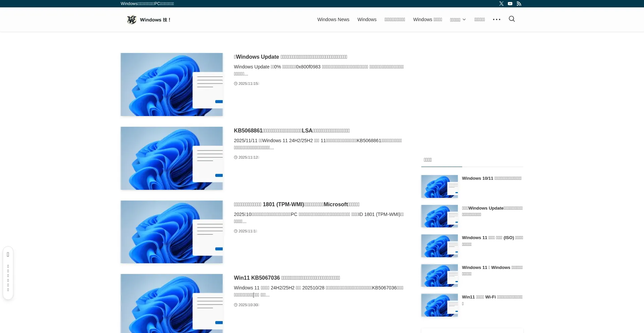Click the first article's thumbnail image
This screenshot has height=333, width=644.
click(172, 85)
